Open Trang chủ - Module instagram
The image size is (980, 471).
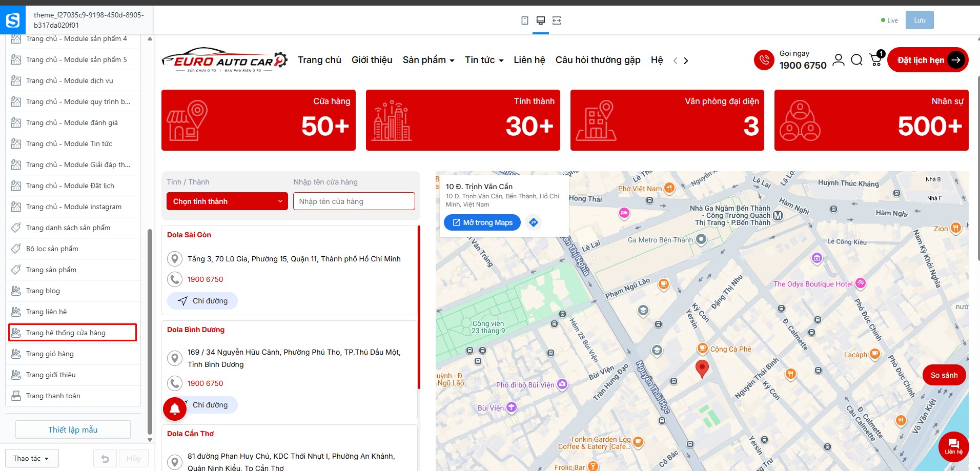73,207
